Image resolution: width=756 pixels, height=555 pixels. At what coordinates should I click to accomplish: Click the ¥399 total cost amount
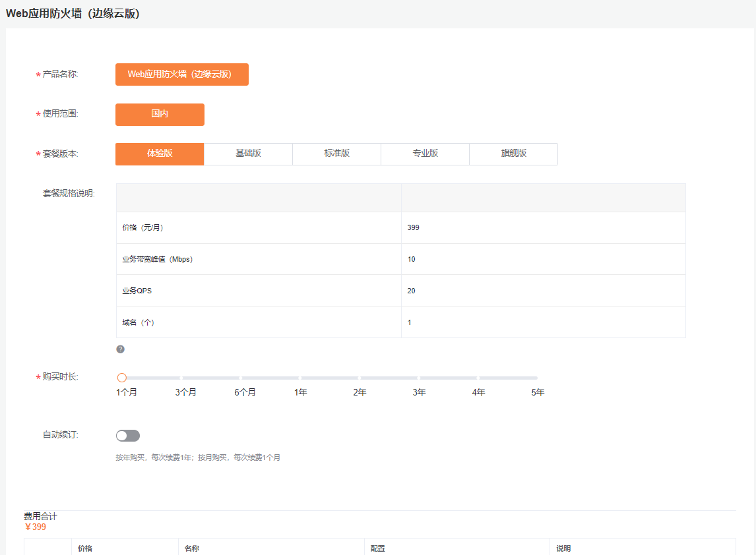(x=36, y=527)
